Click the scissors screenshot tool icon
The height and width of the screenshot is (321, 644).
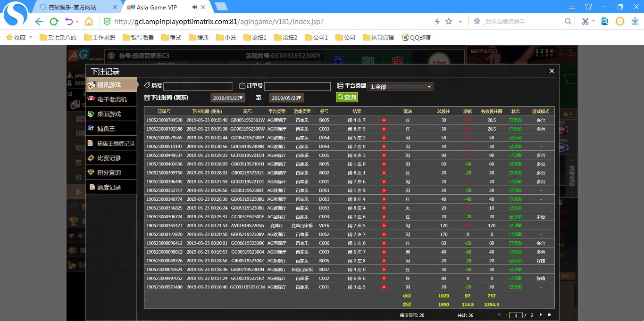click(x=585, y=22)
